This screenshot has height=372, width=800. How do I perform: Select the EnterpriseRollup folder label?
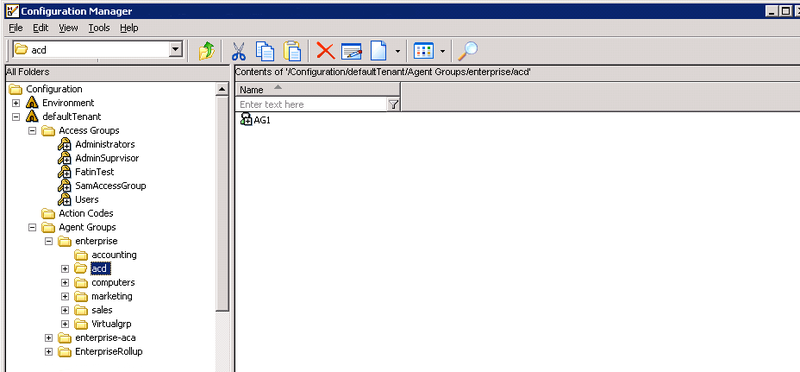coord(109,352)
